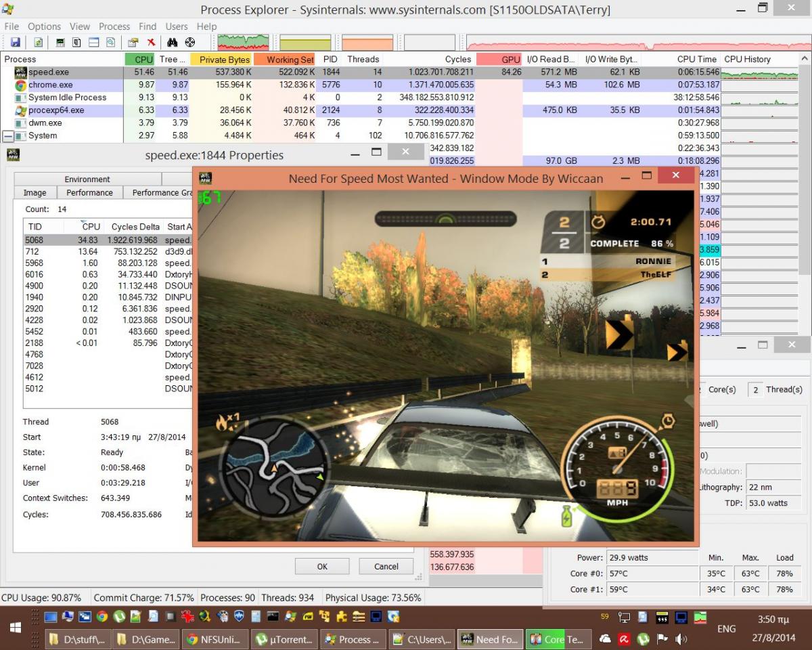Click the network tray icon
Screen dimensions: 812x650
coord(624,617)
